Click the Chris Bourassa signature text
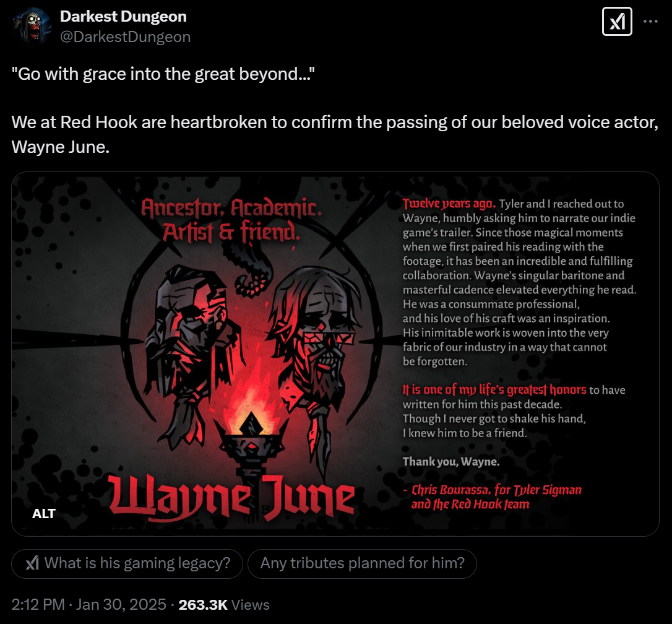This screenshot has height=624, width=672. pos(493,497)
